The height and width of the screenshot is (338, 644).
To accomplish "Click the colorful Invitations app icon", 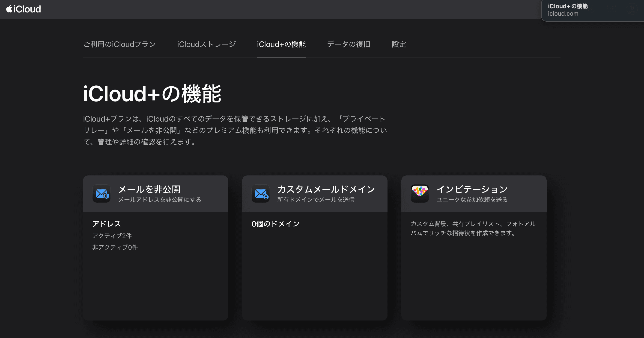I will tap(420, 194).
